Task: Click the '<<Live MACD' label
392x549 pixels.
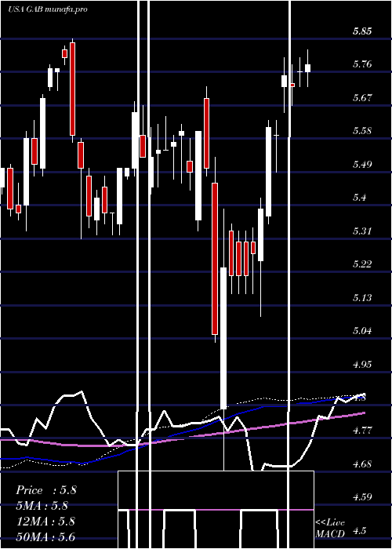Action: click(x=330, y=529)
